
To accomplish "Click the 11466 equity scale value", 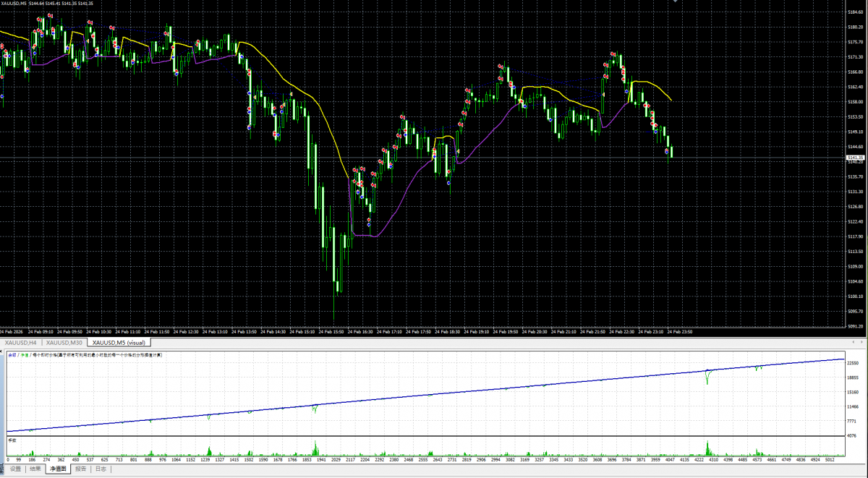I will (x=853, y=407).
